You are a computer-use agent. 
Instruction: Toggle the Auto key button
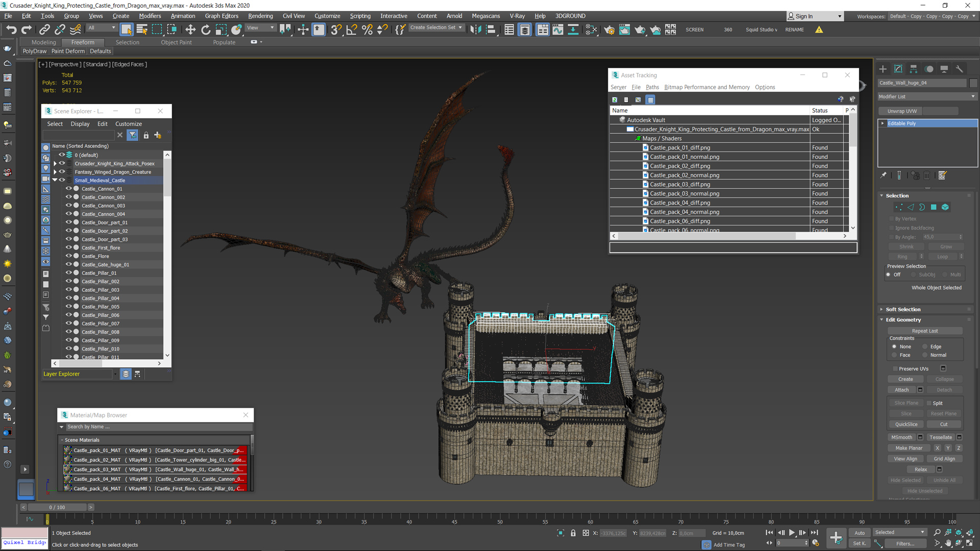(x=860, y=533)
